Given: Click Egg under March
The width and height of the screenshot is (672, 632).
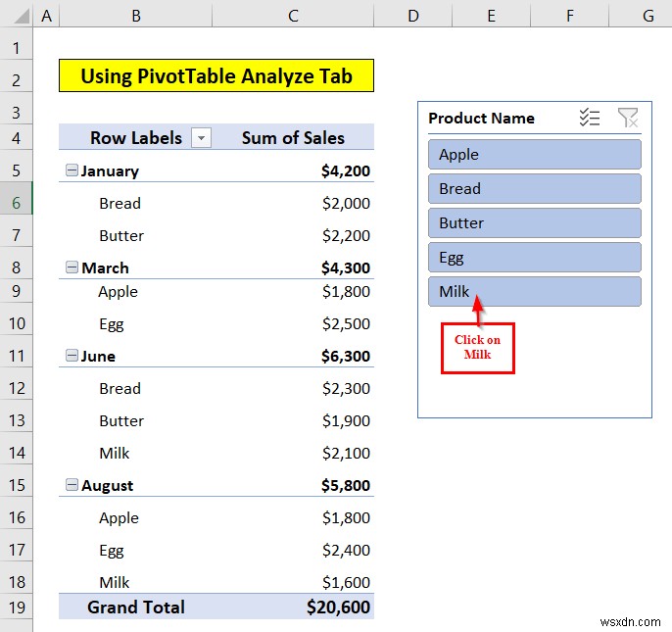Looking at the screenshot, I should click(x=112, y=324).
